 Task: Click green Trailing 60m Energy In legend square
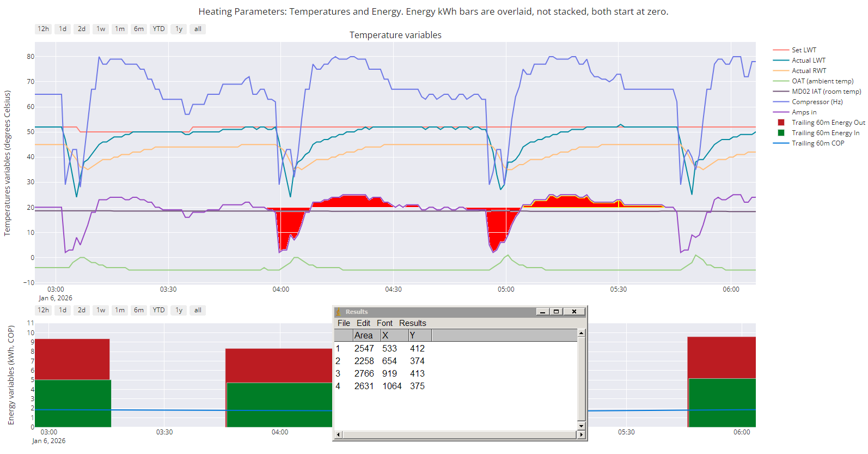(x=781, y=133)
